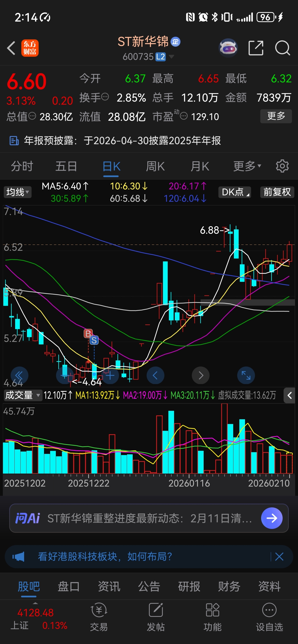This screenshot has height=644, width=298.
Task: Tap the 120:6.04 moving average value
Action: pyautogui.click(x=185, y=198)
